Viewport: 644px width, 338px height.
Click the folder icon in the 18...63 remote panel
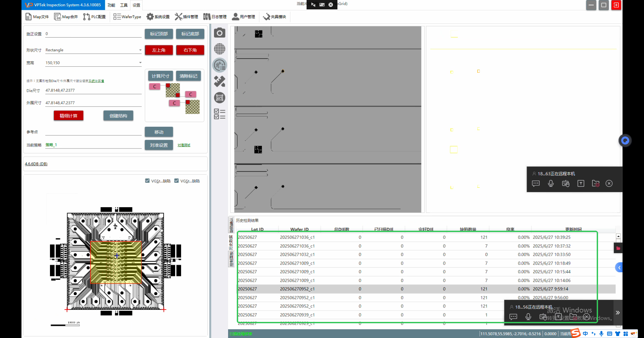click(x=596, y=183)
